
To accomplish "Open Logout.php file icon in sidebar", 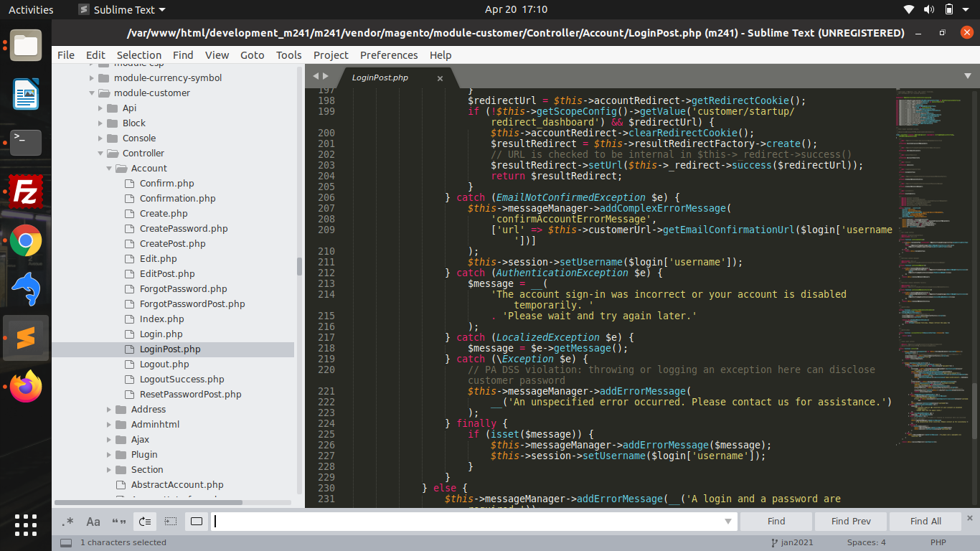I will (x=129, y=364).
